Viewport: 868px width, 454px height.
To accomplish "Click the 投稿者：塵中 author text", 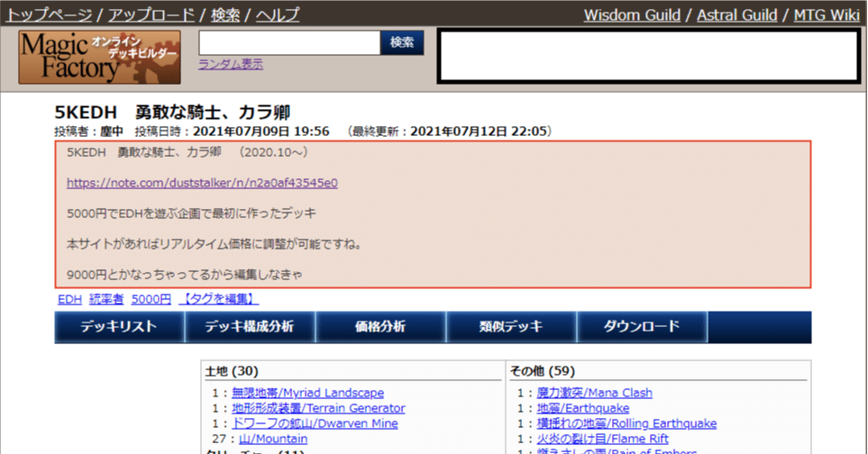I will point(88,132).
